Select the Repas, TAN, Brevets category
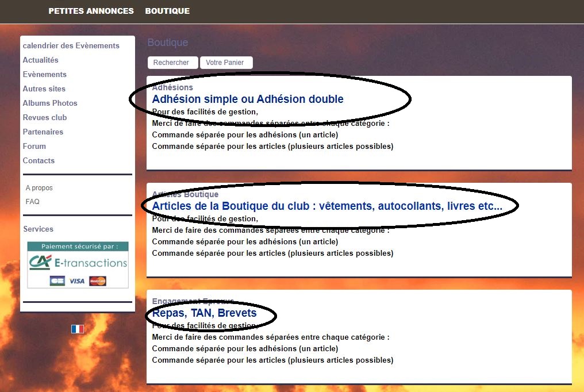Image resolution: width=584 pixels, height=392 pixels. point(204,313)
